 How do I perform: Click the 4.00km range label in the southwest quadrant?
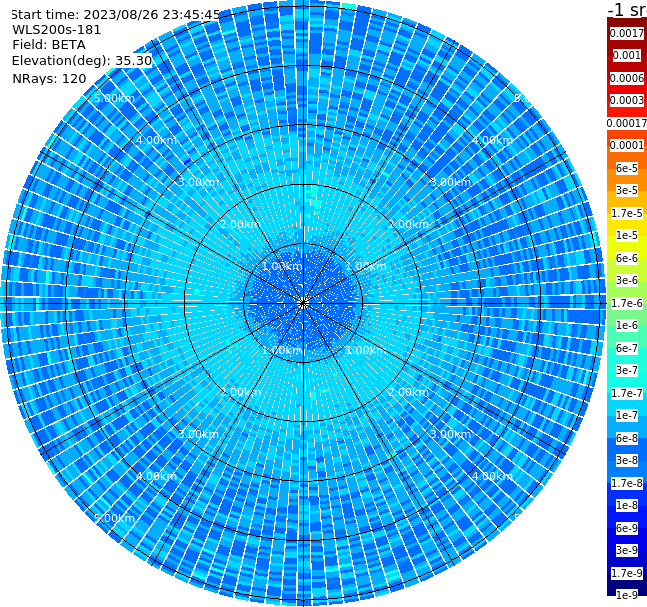pyautogui.click(x=156, y=476)
